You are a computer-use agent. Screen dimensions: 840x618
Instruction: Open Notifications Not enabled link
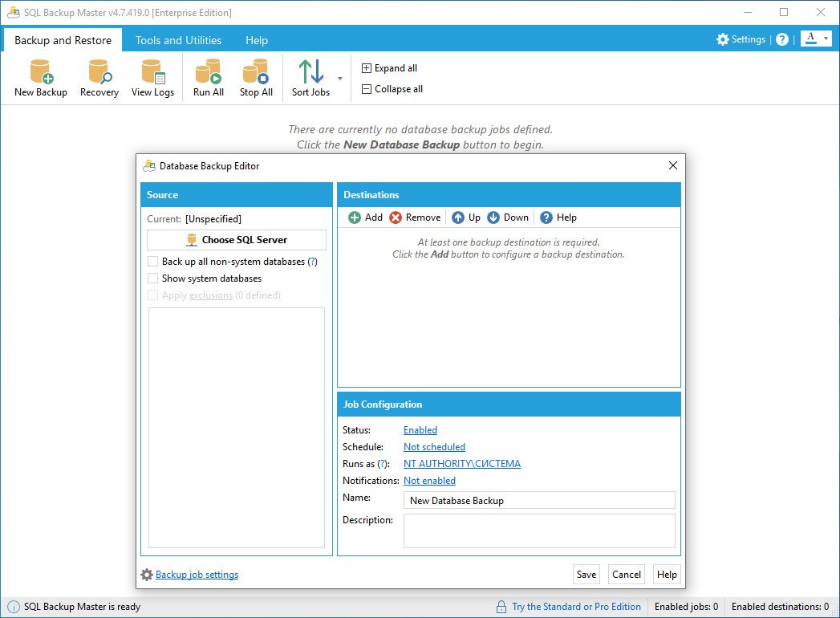(x=430, y=481)
